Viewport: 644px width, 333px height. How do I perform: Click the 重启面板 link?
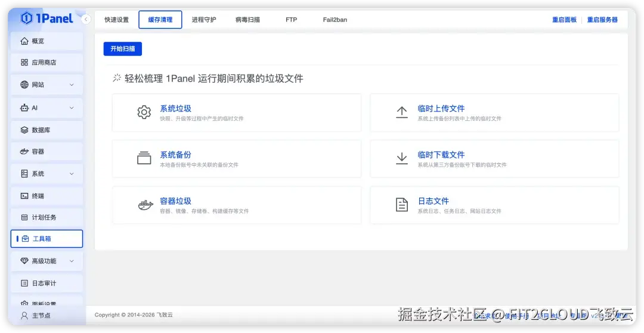[564, 20]
